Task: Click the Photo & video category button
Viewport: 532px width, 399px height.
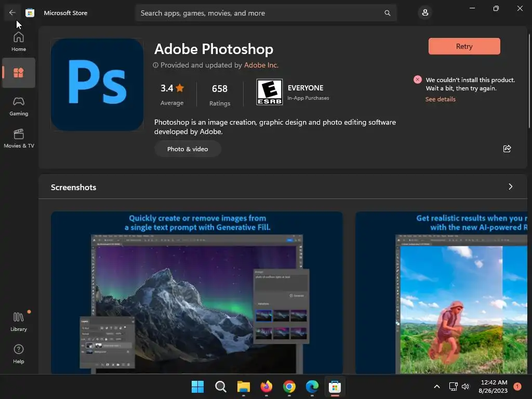Action: point(188,149)
